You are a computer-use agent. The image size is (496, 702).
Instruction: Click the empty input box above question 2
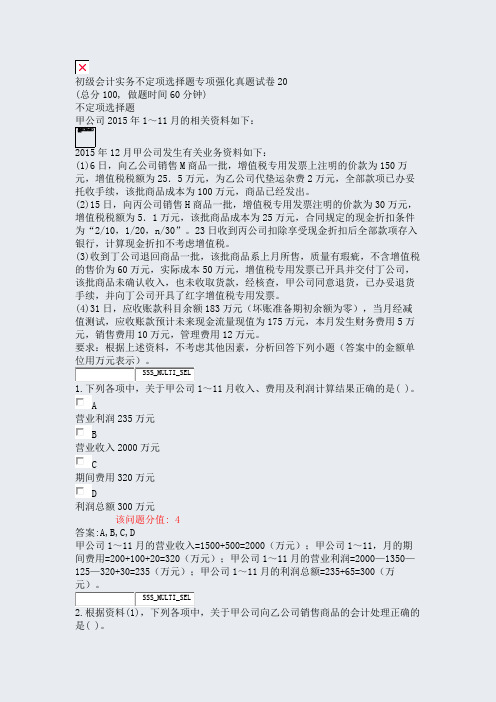point(105,599)
